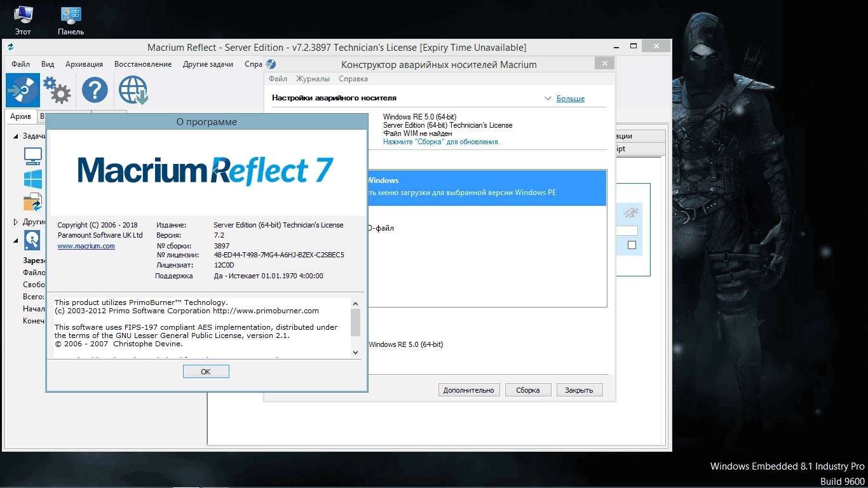Open the 'Вид' menu

(x=48, y=64)
